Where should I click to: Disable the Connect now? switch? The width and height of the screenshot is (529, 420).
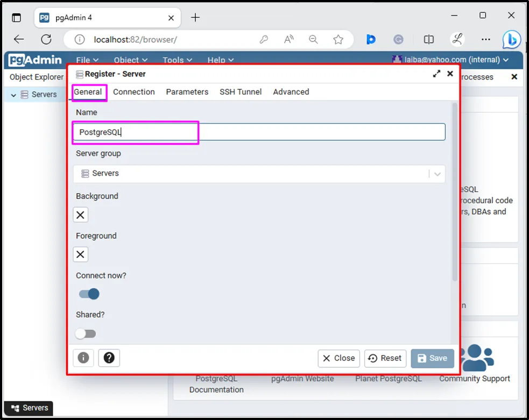point(89,294)
